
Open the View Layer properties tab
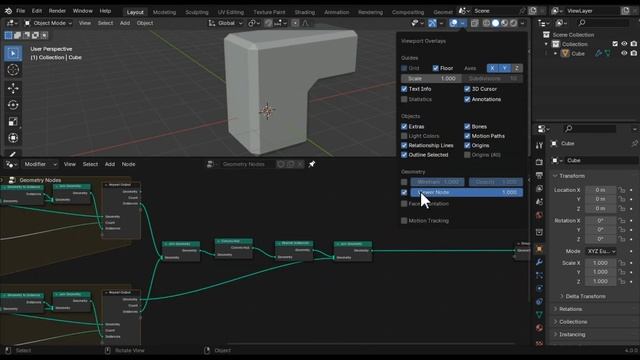[539, 189]
